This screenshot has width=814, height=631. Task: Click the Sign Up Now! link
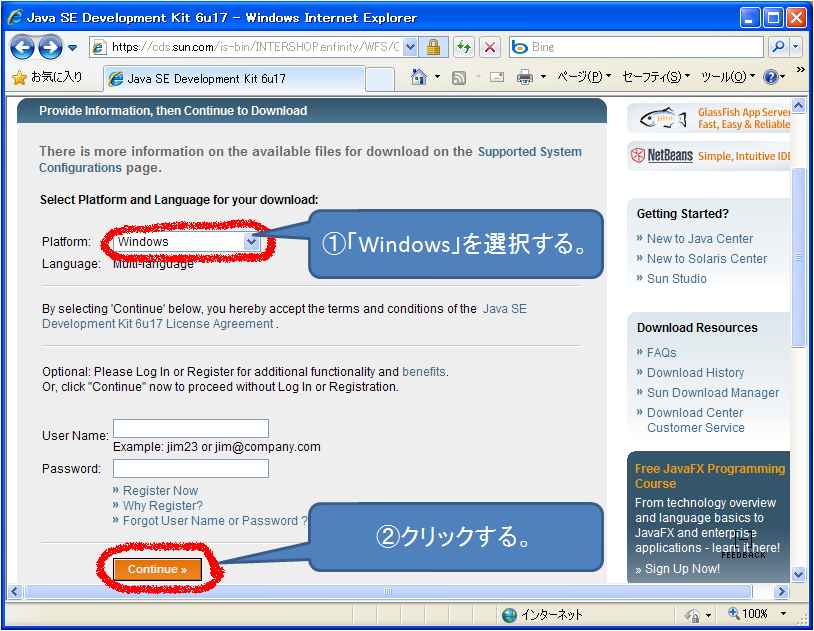pyautogui.click(x=682, y=569)
